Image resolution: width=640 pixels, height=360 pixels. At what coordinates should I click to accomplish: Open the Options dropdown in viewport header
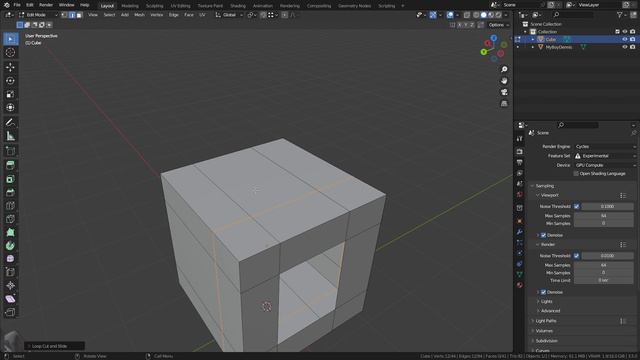tap(498, 25)
